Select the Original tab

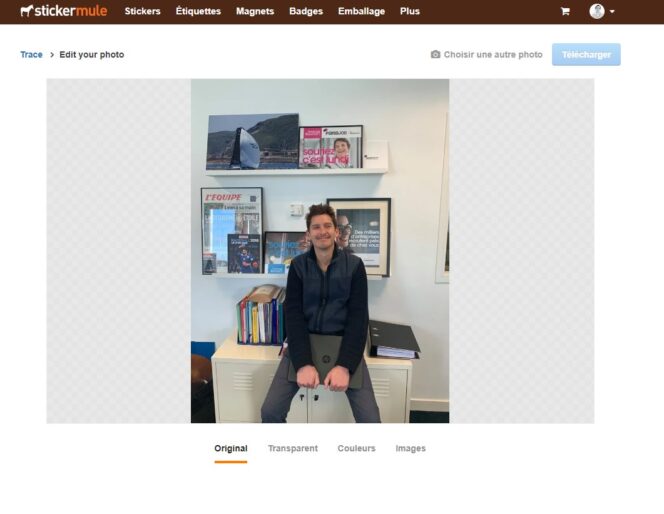coord(231,448)
